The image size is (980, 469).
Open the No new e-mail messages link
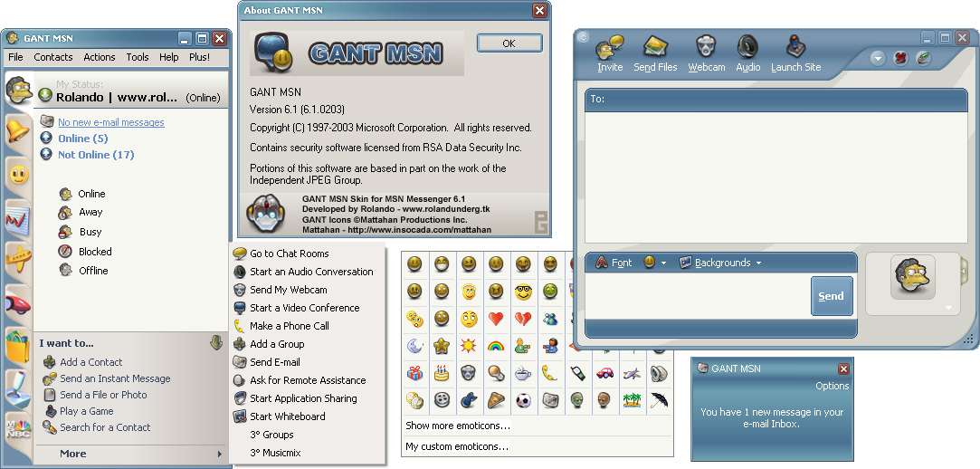click(110, 122)
